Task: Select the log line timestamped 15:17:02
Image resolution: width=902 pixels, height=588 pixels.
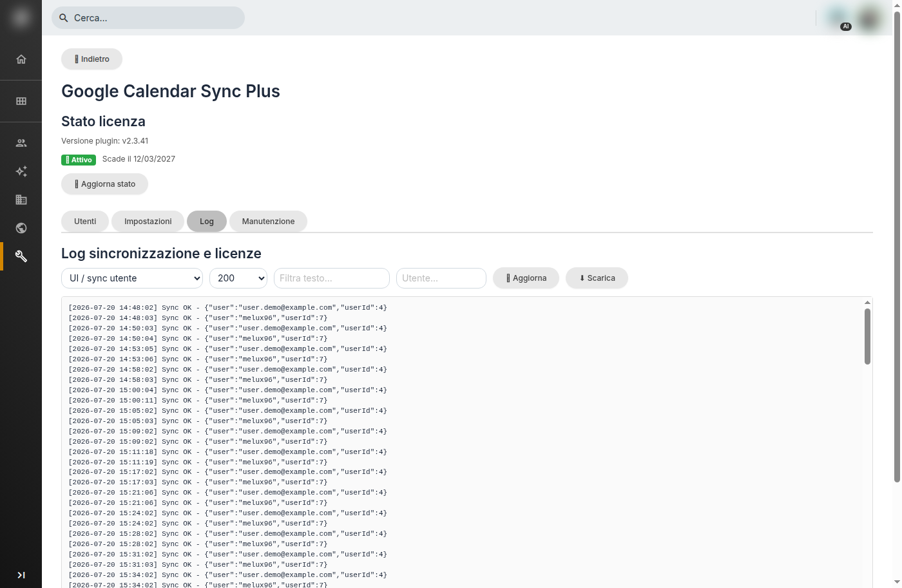Action: pyautogui.click(x=228, y=472)
